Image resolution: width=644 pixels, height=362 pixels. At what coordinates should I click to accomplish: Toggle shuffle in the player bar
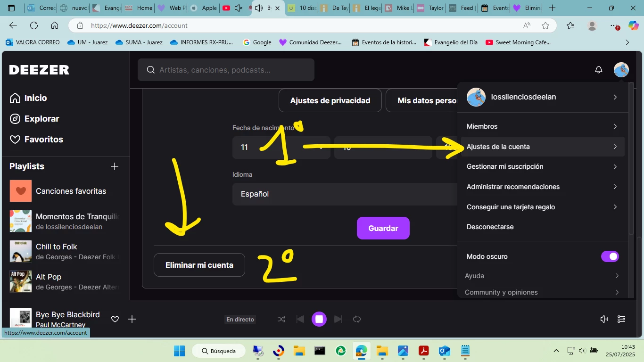click(281, 319)
